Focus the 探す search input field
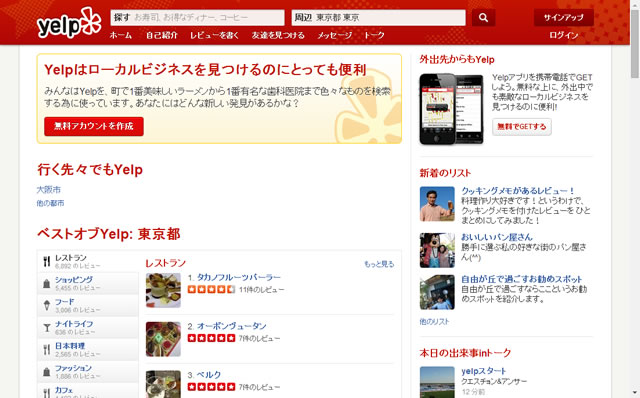This screenshot has width=640, height=398. pos(198,18)
